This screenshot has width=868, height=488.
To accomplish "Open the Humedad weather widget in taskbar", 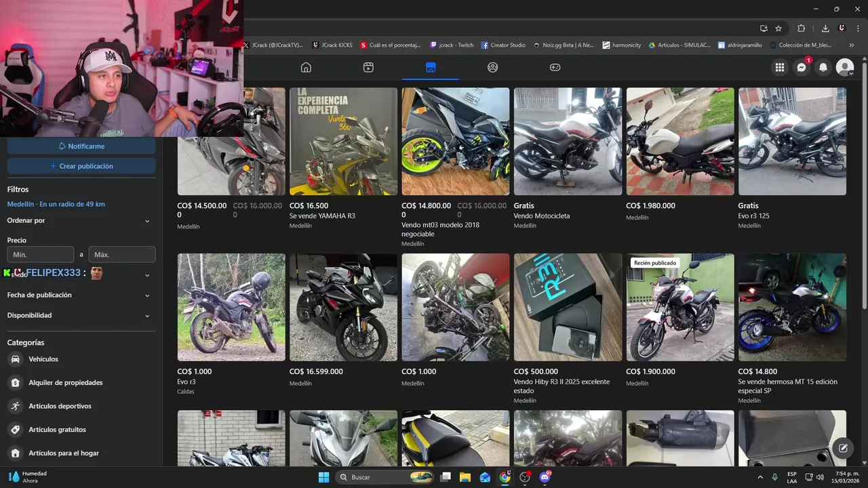I will tap(27, 477).
